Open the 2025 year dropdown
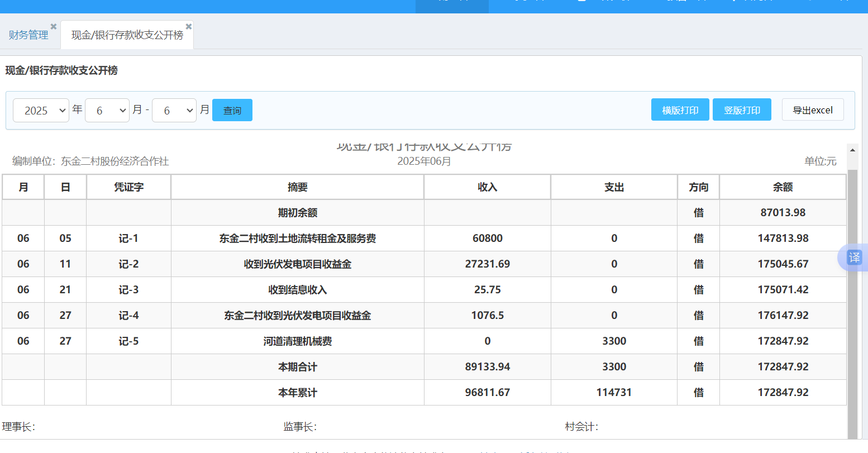This screenshot has height=453, width=868. click(x=41, y=111)
